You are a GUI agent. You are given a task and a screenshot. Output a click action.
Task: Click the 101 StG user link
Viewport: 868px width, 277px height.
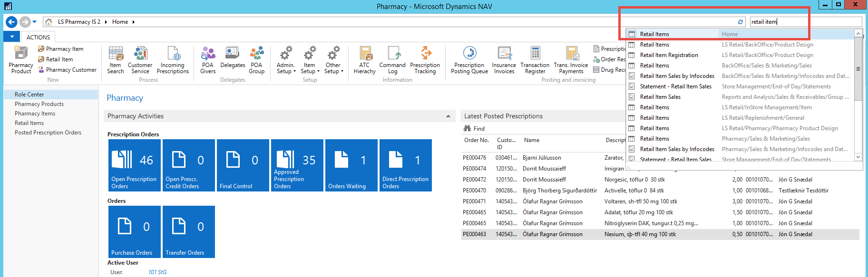pos(157,272)
